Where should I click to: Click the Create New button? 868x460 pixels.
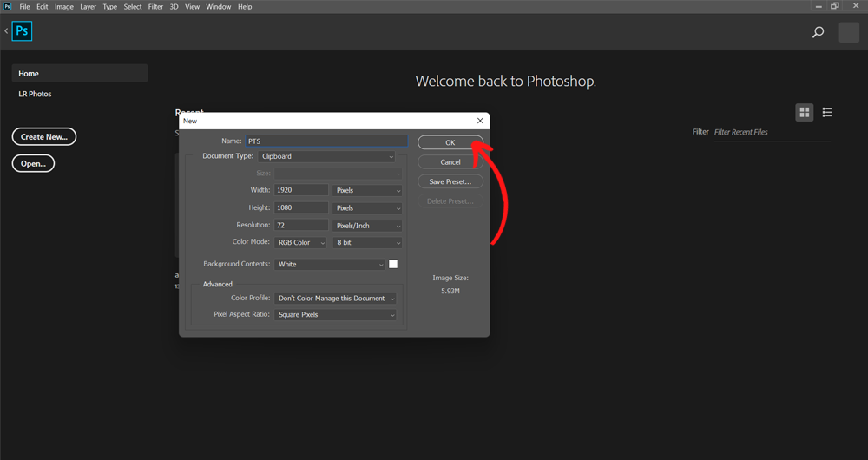pyautogui.click(x=44, y=136)
